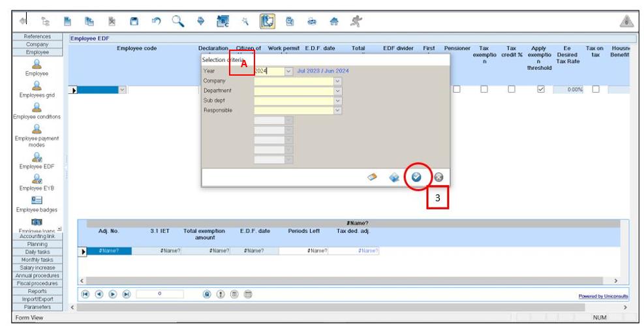The height and width of the screenshot is (334, 644).
Task: Uncheck Apply exemption threshold checkbox
Action: pos(540,89)
